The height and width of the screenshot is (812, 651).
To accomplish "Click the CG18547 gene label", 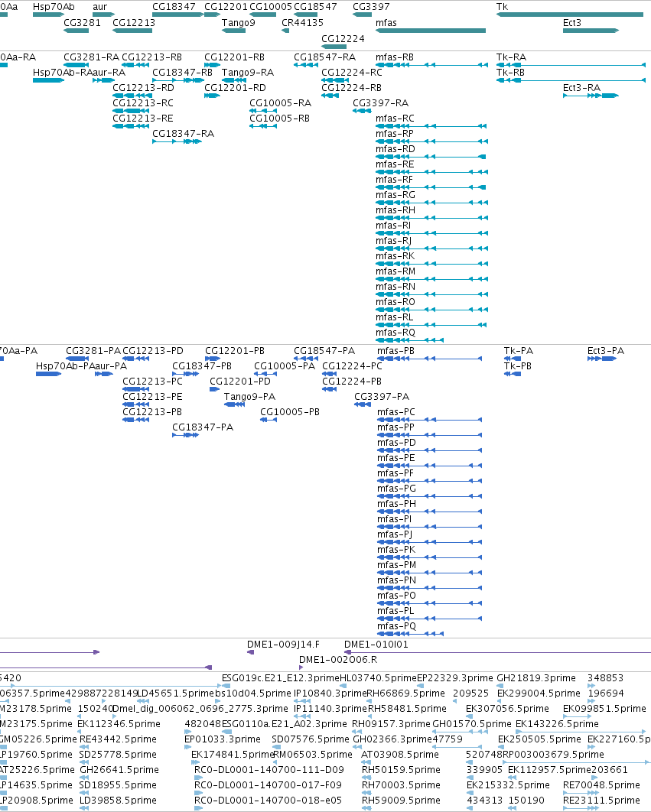I will point(315,7).
